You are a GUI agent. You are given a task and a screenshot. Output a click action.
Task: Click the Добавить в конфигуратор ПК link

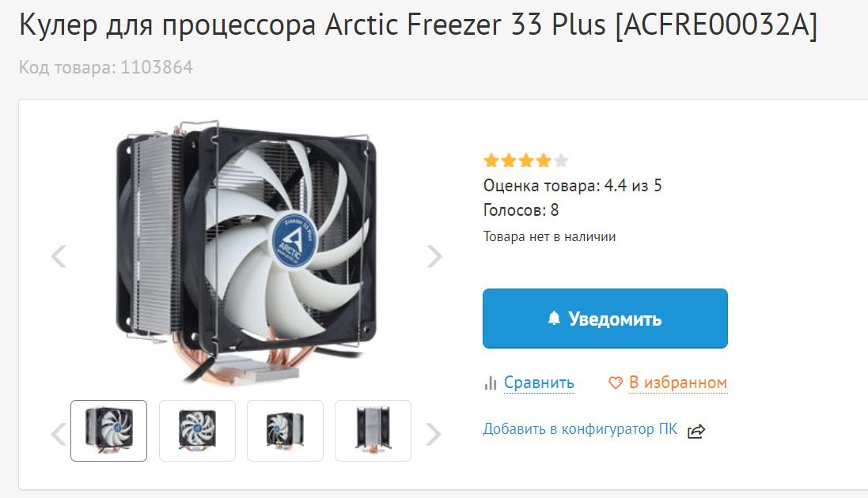(x=580, y=429)
